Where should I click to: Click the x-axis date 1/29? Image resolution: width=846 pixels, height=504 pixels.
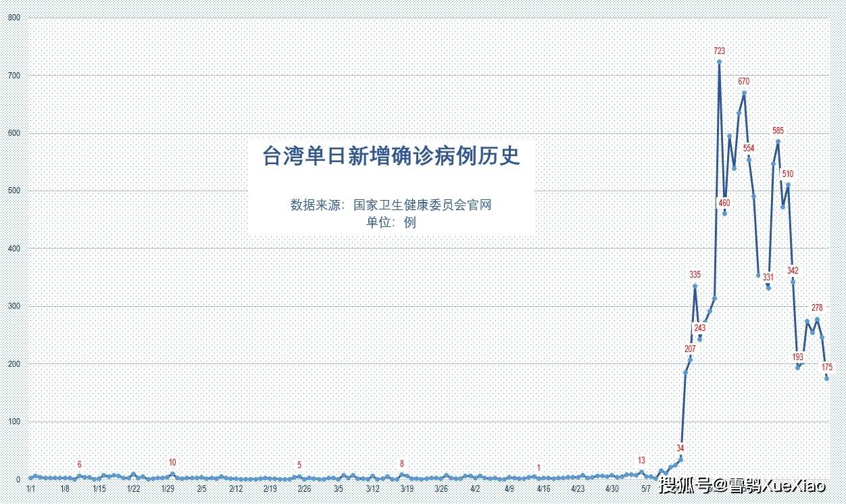pos(168,488)
